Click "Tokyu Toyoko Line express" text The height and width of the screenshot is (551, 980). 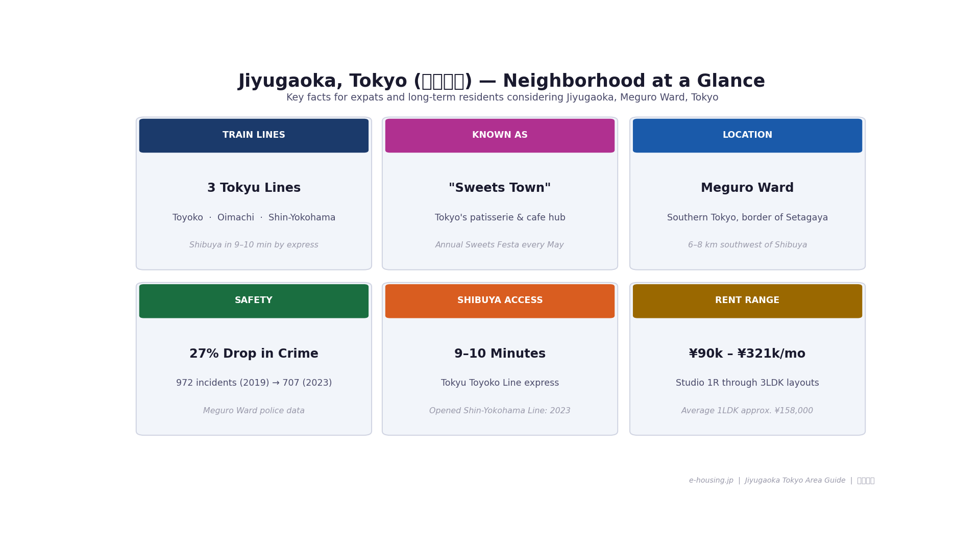point(500,383)
